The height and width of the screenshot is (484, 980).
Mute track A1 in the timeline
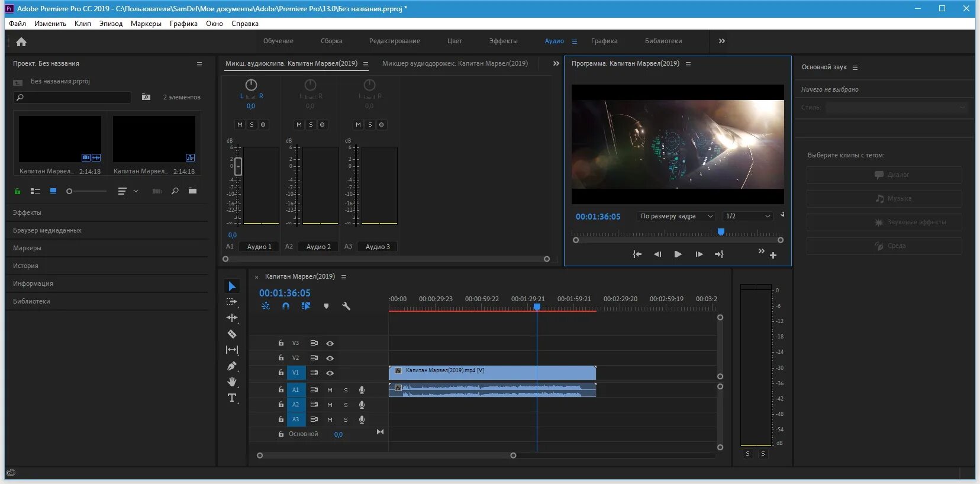[x=330, y=390]
